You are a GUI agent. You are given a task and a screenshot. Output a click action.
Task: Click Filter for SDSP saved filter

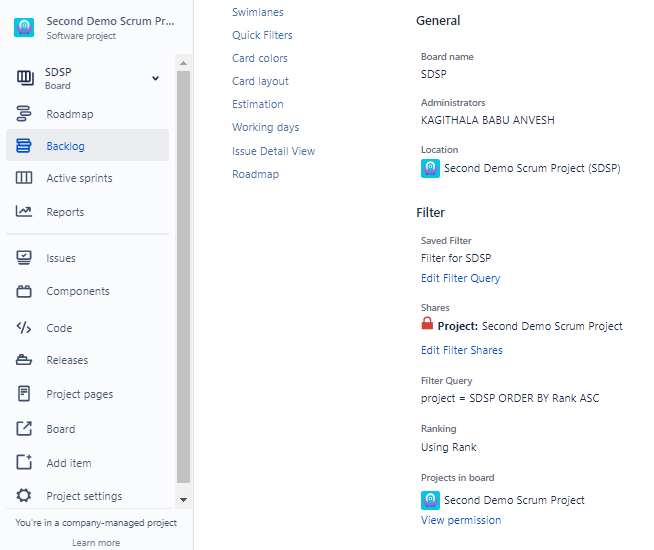456,258
